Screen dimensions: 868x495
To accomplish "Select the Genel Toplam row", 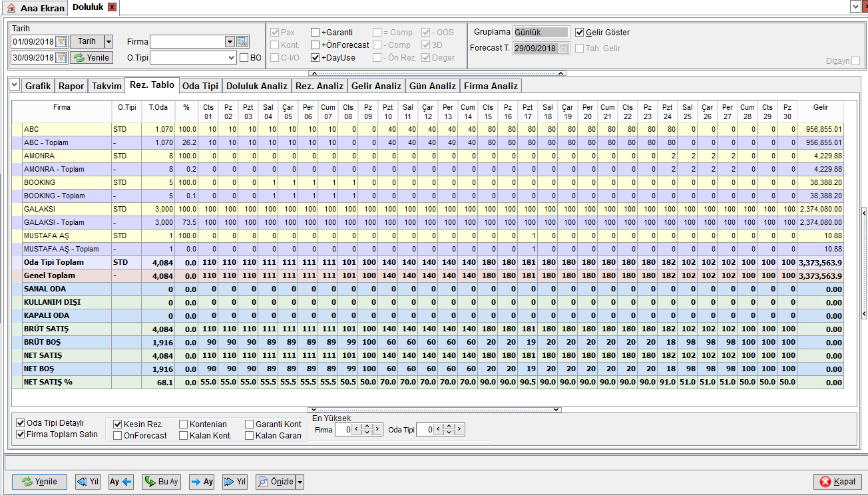I will pyautogui.click(x=427, y=275).
